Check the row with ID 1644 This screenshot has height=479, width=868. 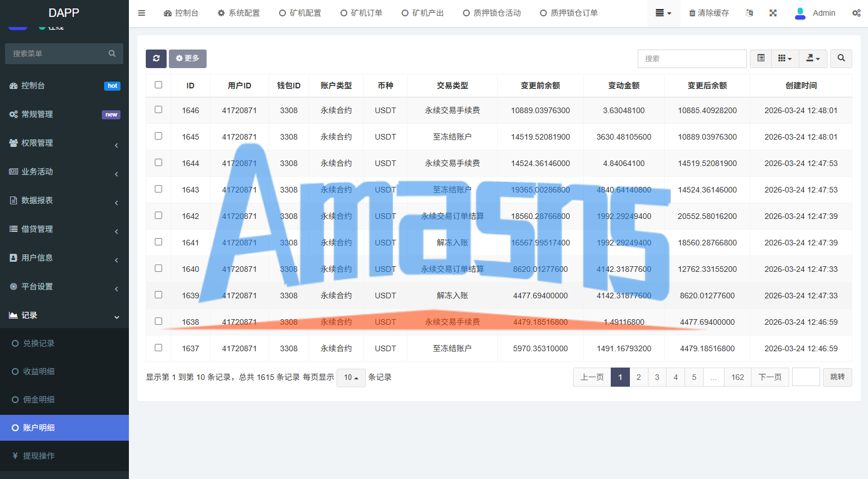point(158,163)
